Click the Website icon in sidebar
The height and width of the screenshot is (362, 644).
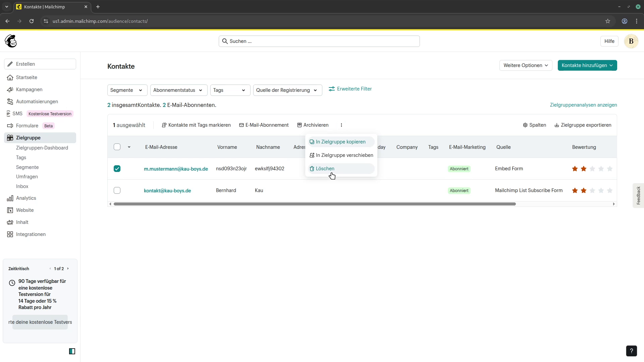[x=10, y=210]
